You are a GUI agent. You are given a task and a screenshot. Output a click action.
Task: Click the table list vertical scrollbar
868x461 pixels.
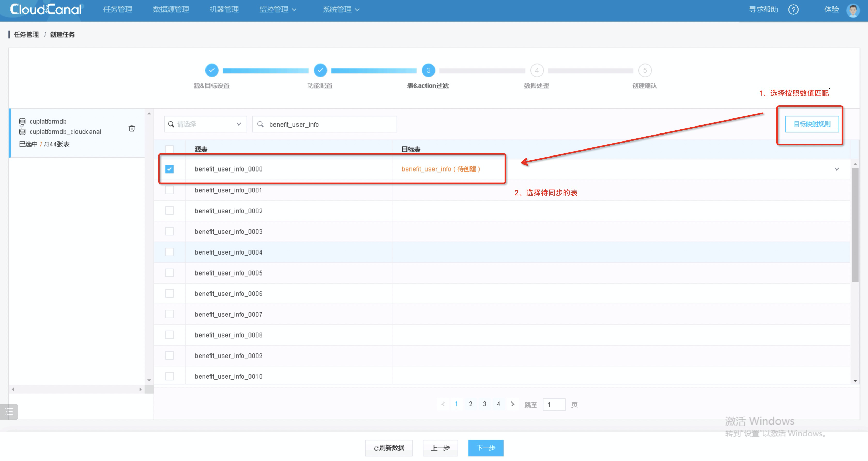pyautogui.click(x=855, y=225)
